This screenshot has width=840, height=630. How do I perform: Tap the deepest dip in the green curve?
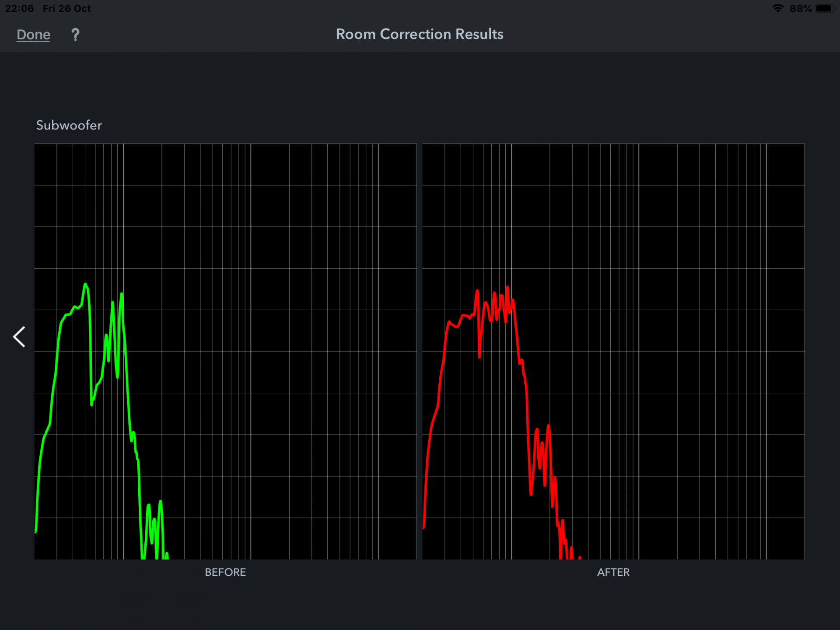(x=91, y=404)
